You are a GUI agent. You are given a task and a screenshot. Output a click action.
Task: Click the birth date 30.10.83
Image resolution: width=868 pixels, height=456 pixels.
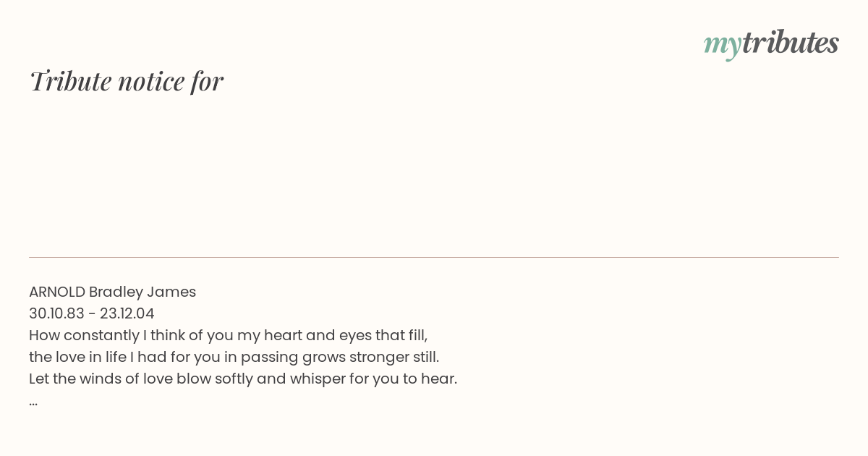(x=56, y=314)
